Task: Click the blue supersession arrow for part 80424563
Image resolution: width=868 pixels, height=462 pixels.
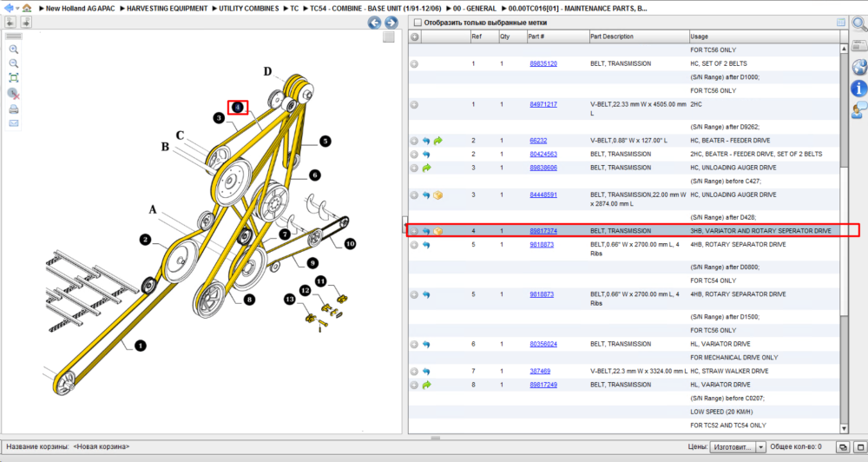Action: [426, 155]
